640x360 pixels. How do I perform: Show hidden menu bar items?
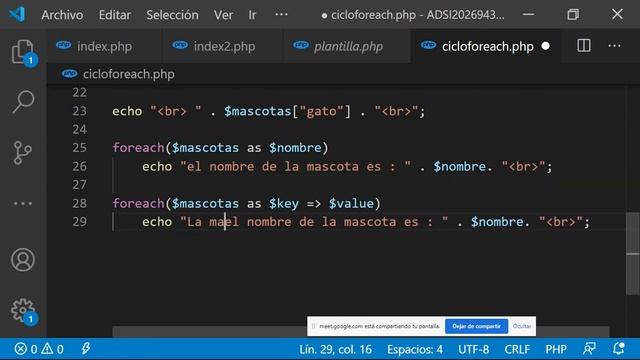click(x=281, y=15)
